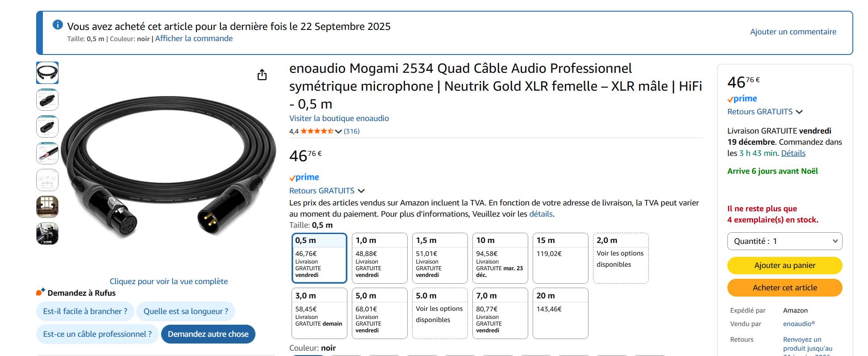Viewport: 868px width, 356px height.
Task: Click the blue info icon in purchase banner
Action: 58,25
